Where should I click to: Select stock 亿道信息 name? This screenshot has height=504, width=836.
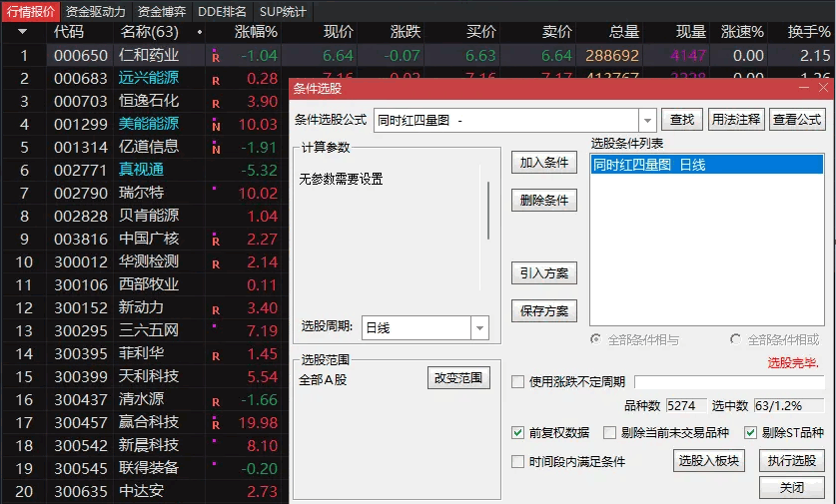(x=149, y=147)
